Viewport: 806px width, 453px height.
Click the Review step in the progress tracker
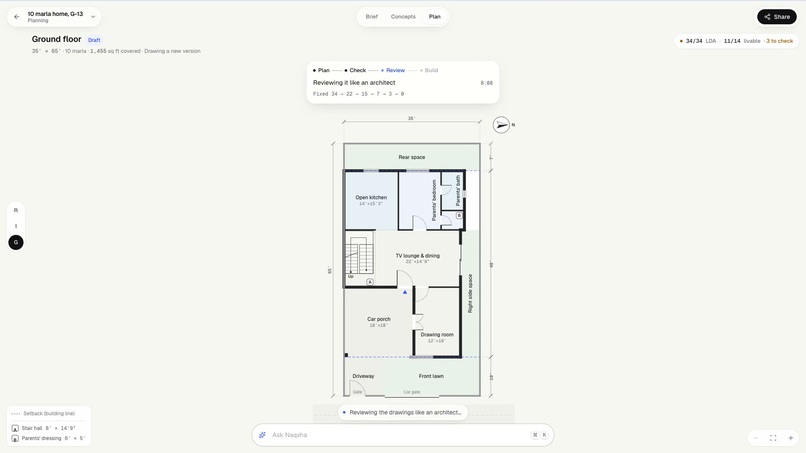point(393,70)
